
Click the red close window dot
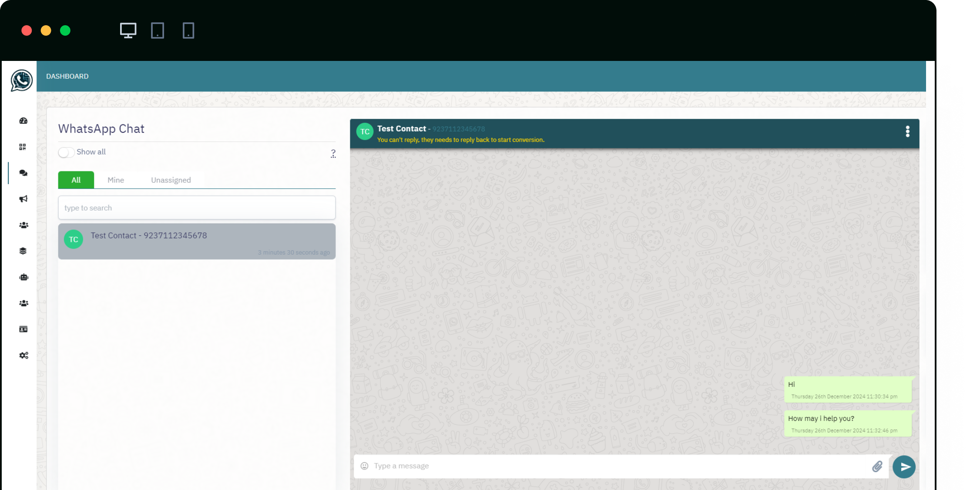(27, 30)
